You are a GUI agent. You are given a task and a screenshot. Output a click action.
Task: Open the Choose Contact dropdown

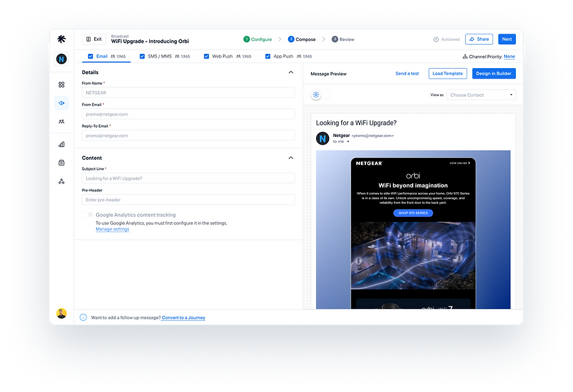click(482, 94)
